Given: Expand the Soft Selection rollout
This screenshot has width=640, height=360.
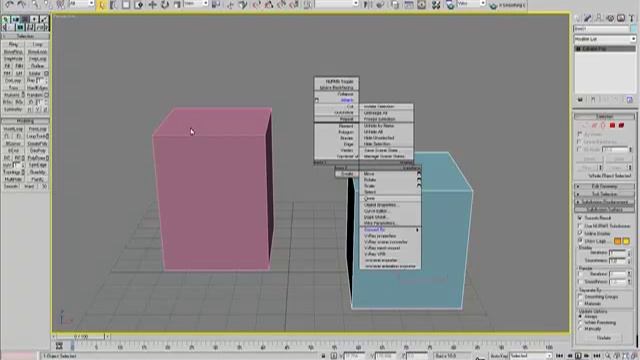Looking at the screenshot, I should (605, 194).
